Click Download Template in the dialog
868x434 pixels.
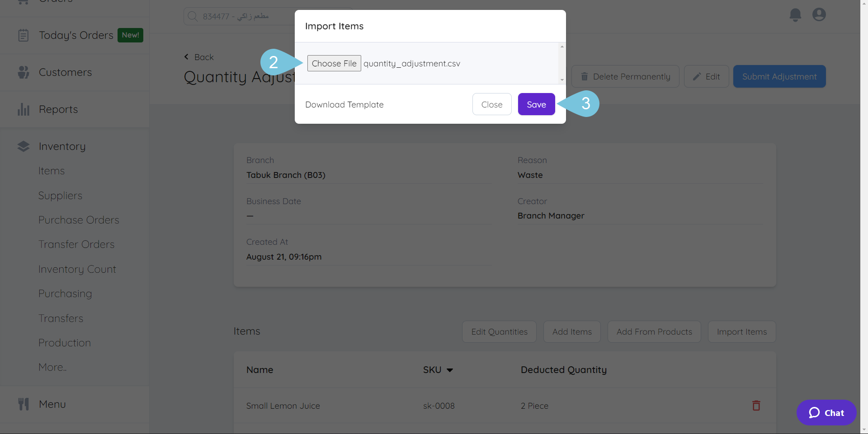click(344, 104)
